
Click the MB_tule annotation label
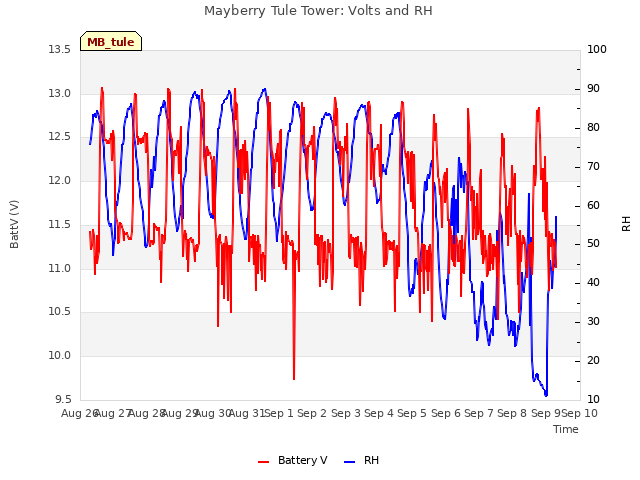pyautogui.click(x=111, y=41)
